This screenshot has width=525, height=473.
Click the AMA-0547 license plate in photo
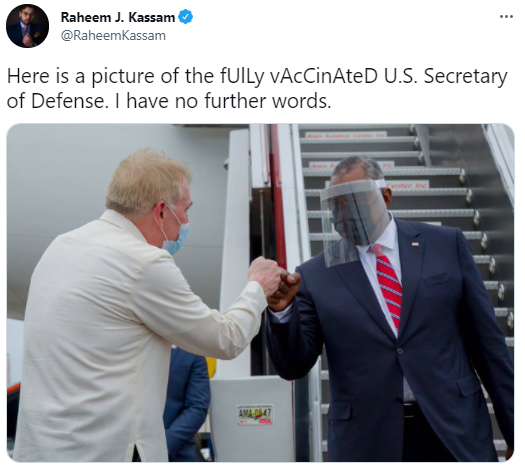point(254,415)
